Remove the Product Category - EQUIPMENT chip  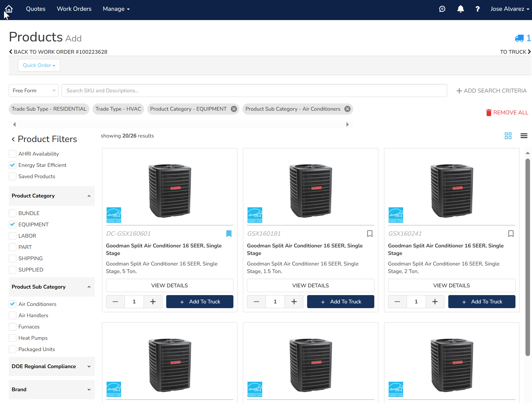(x=234, y=109)
